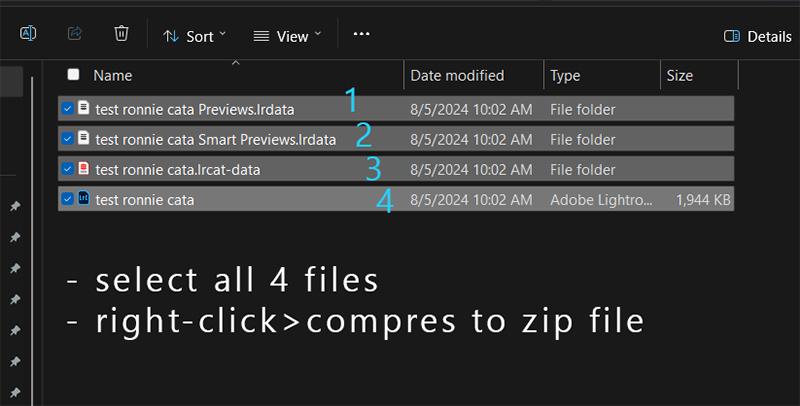Click the Previews.lrdata folder icon

pos(84,109)
